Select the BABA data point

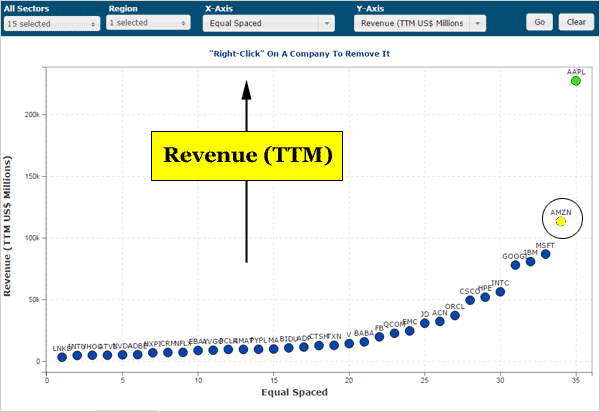pos(364,342)
